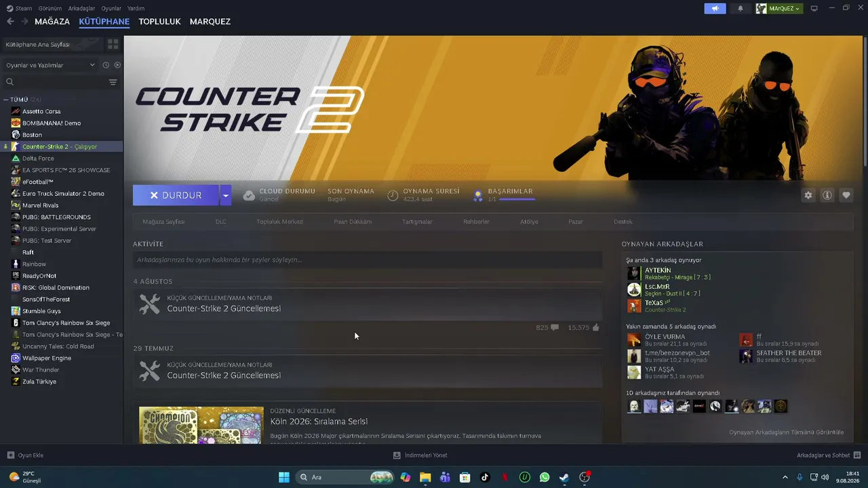Open the Pazar tab
Image resolution: width=868 pixels, height=488 pixels.
click(x=576, y=222)
